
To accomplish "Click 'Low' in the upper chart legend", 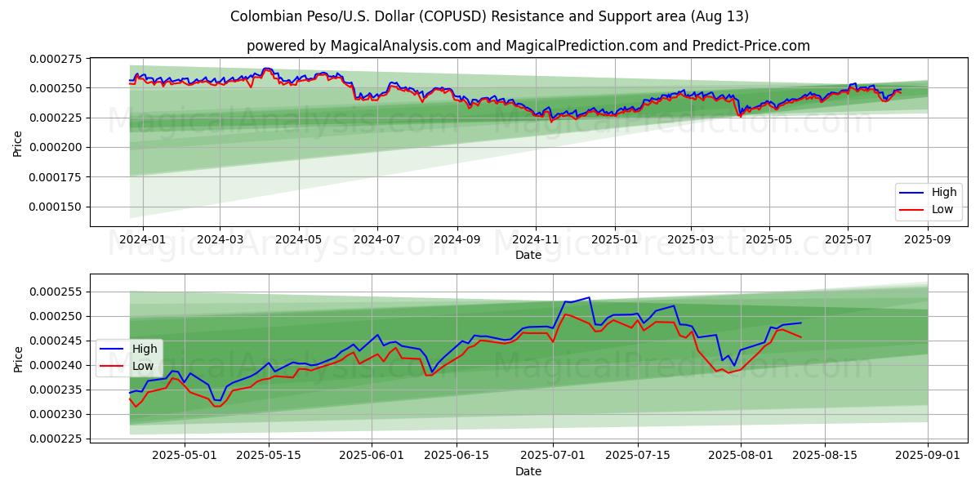I will 942,209.
